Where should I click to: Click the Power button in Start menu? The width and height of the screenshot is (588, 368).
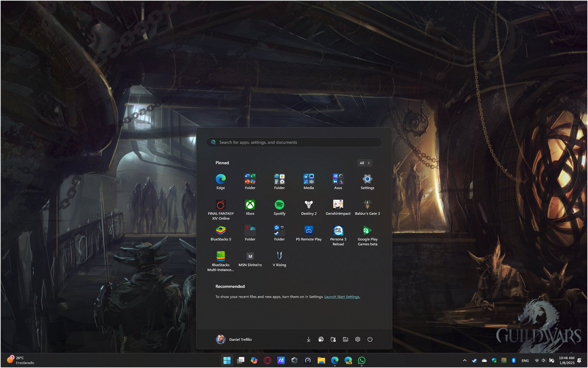click(x=370, y=339)
